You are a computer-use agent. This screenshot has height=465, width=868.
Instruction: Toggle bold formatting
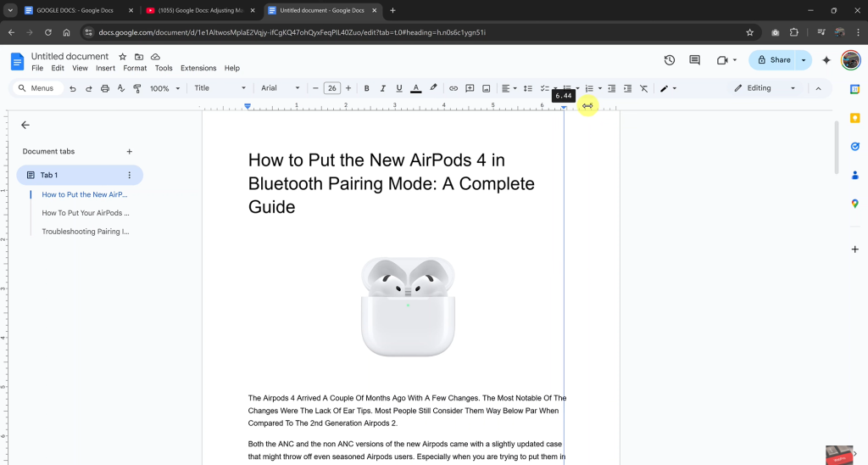[366, 89]
